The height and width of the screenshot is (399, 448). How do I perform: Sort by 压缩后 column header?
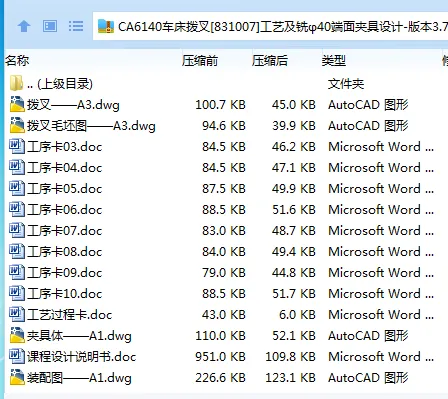coord(270,61)
